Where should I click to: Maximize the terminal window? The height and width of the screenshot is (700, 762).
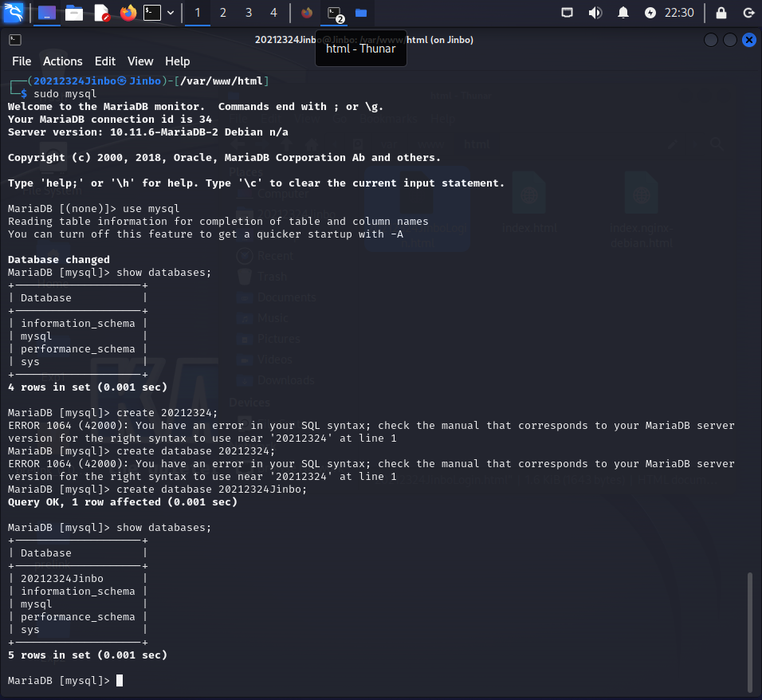pos(730,40)
